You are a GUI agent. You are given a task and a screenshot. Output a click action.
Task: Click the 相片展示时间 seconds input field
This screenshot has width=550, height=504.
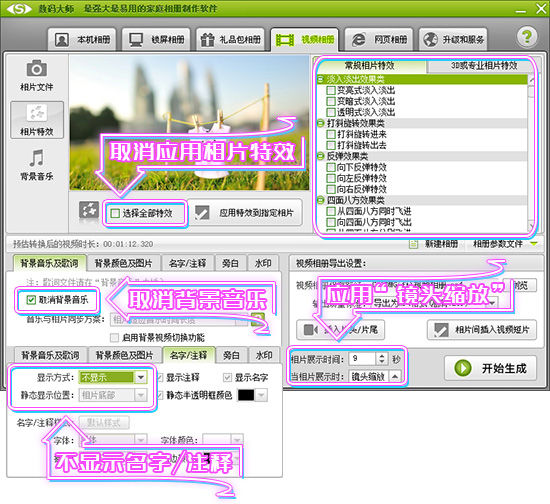tap(363, 358)
